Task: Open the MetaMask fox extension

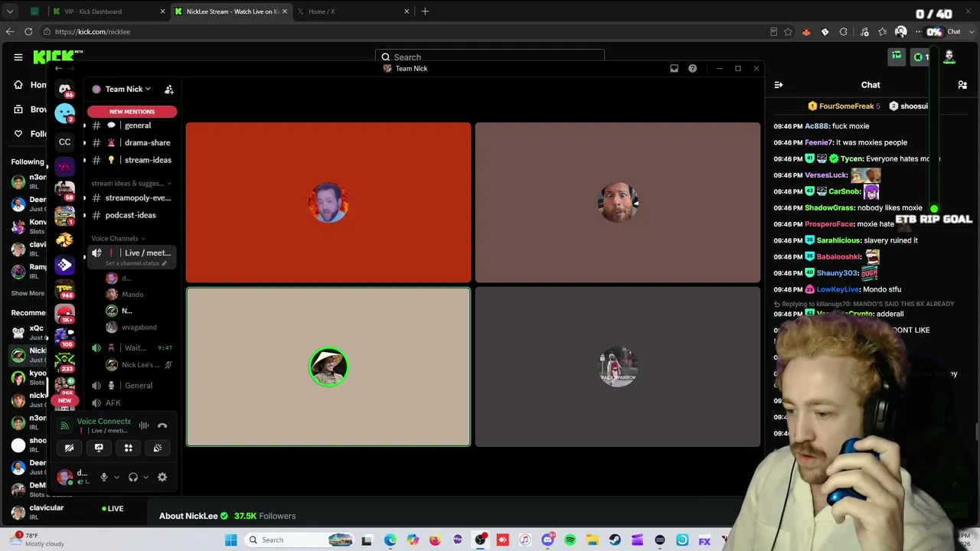Action: click(x=806, y=31)
